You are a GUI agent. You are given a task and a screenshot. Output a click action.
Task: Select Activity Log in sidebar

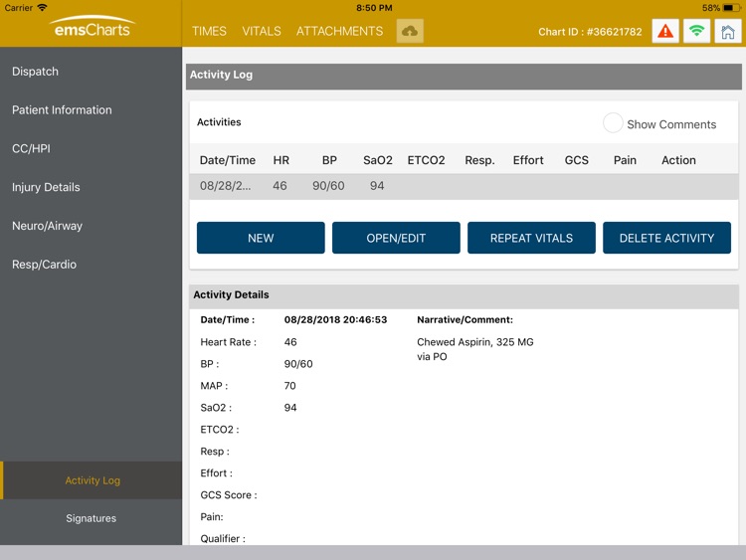(91, 480)
